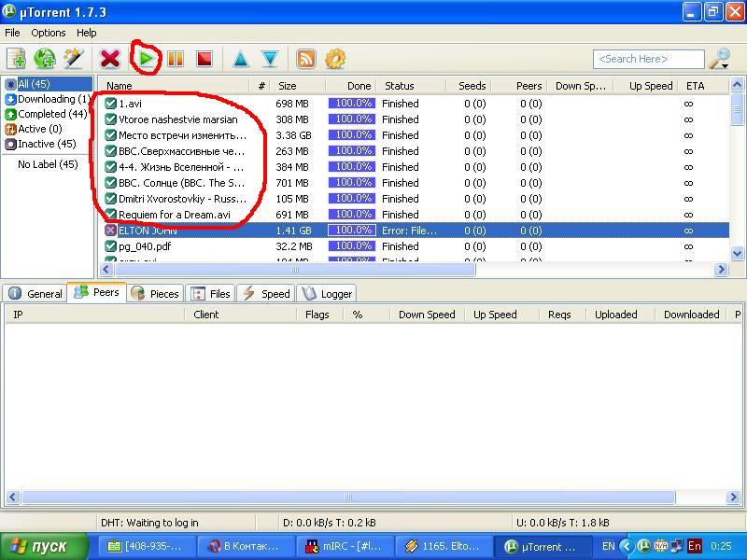Select the Vtoroe nashestvie marsian torrent
The height and width of the screenshot is (560, 747).
click(414, 119)
